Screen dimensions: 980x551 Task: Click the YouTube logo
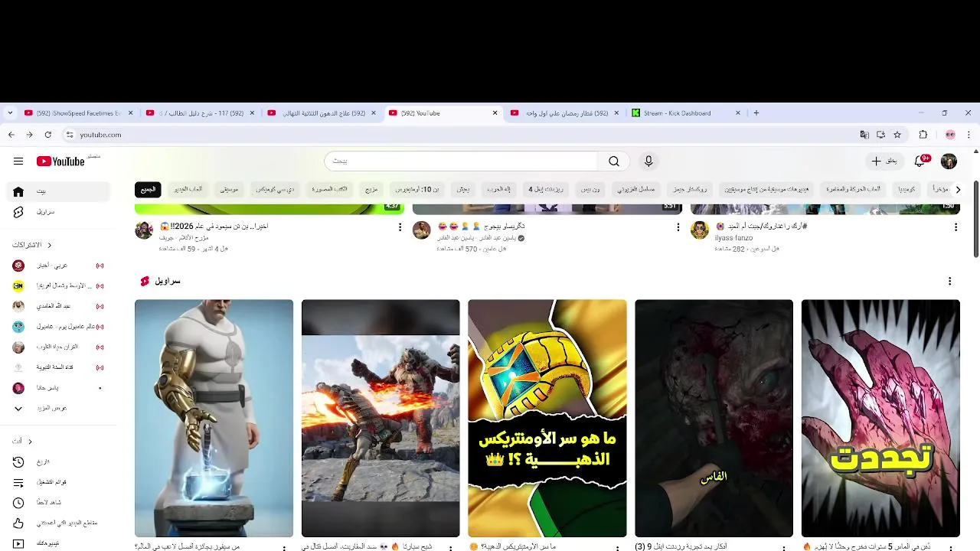click(x=60, y=161)
